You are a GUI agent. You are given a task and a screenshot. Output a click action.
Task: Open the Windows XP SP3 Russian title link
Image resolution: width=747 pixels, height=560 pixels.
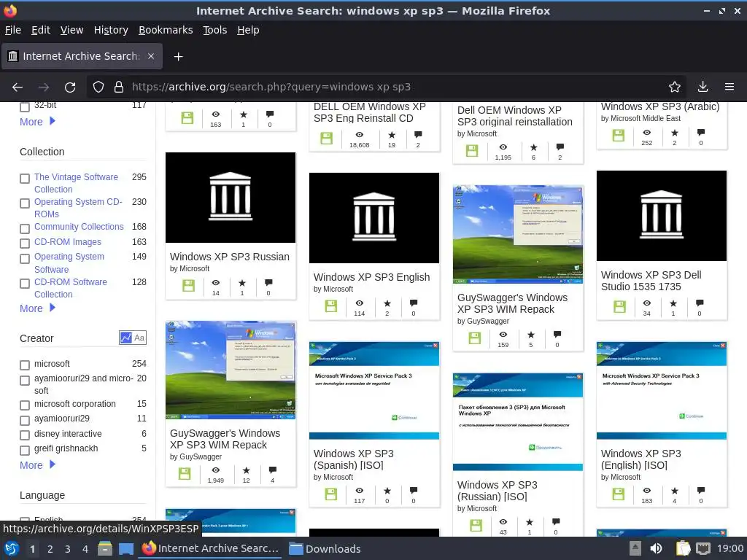(x=230, y=257)
